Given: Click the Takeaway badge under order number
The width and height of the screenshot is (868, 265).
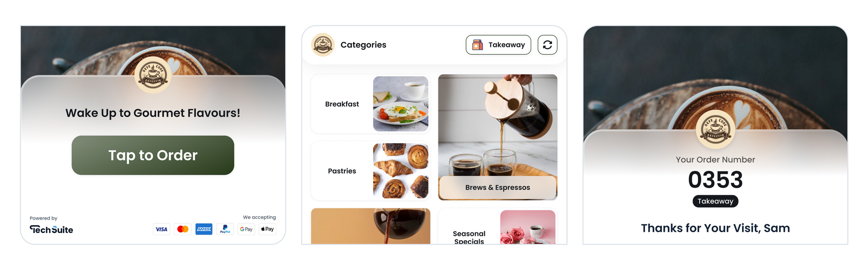Looking at the screenshot, I should click(x=715, y=201).
